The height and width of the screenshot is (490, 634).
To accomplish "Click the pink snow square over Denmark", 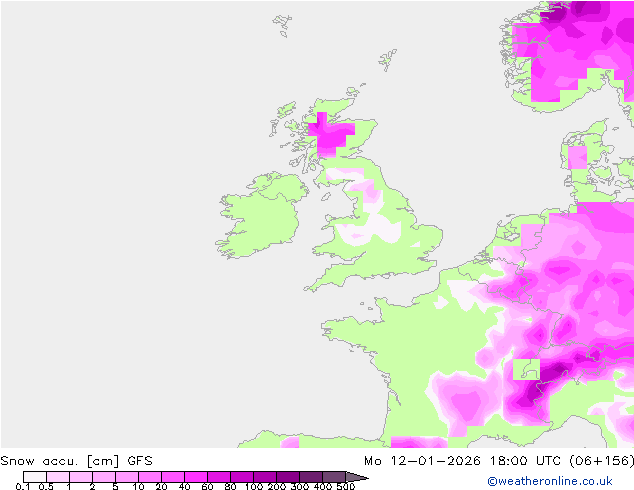I will click(x=577, y=158).
